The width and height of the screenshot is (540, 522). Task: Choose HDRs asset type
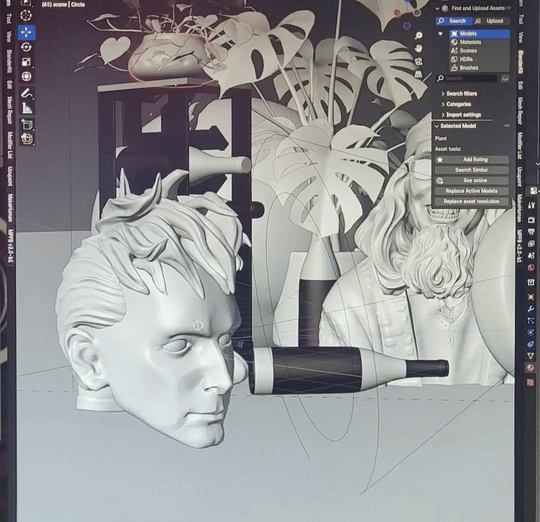480,59
